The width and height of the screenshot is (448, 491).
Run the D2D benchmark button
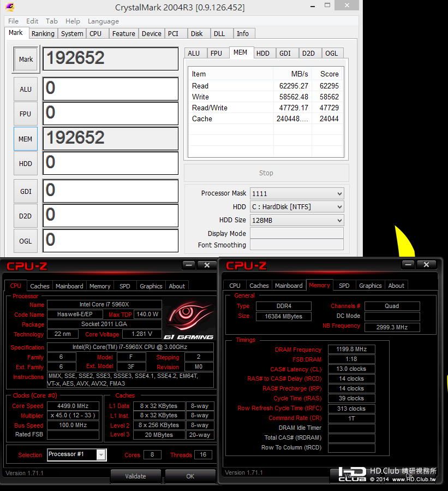tap(26, 216)
